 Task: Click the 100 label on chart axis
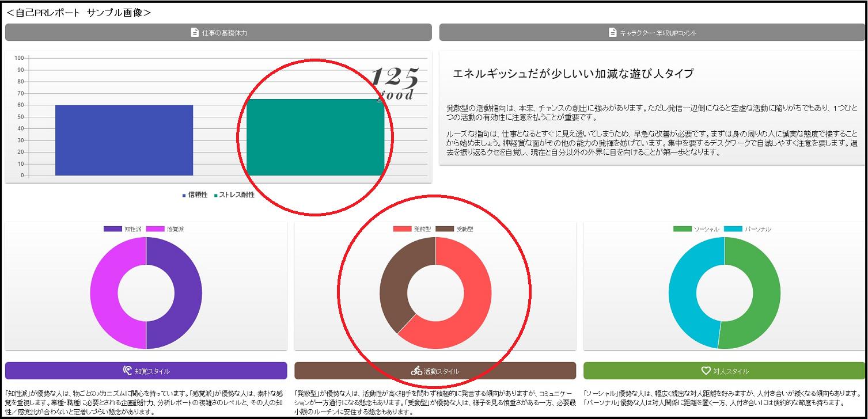pyautogui.click(x=18, y=58)
